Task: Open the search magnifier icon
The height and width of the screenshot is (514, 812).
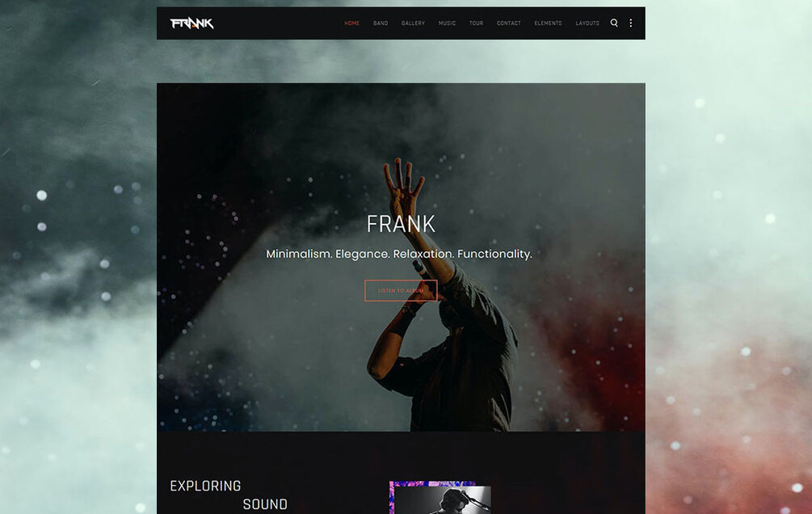Action: 614,23
